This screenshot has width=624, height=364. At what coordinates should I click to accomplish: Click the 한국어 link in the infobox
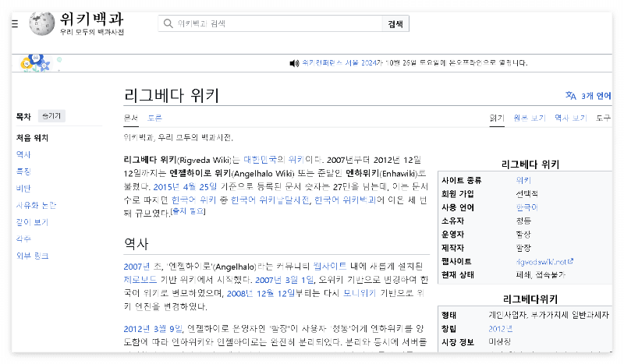[x=527, y=207]
